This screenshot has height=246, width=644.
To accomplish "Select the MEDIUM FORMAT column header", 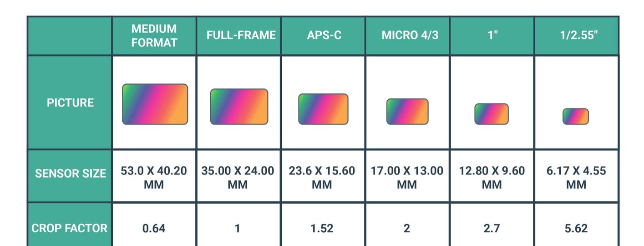I will (x=154, y=36).
